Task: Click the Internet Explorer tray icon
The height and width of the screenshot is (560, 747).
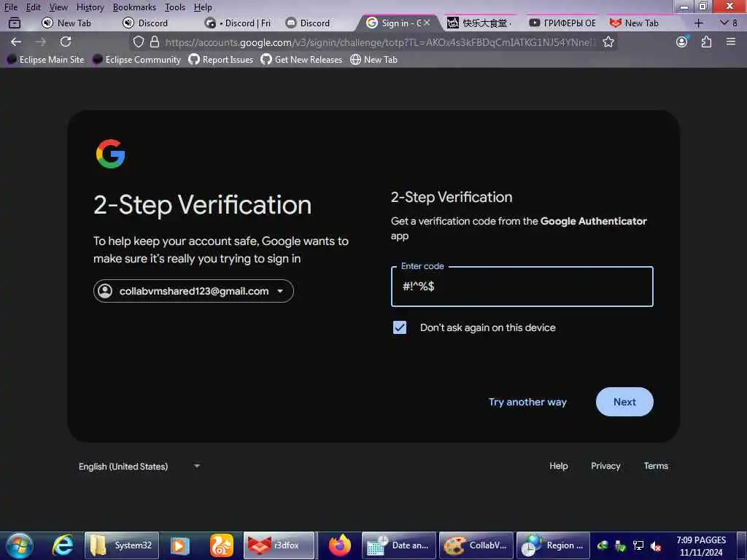Action: 603,546
